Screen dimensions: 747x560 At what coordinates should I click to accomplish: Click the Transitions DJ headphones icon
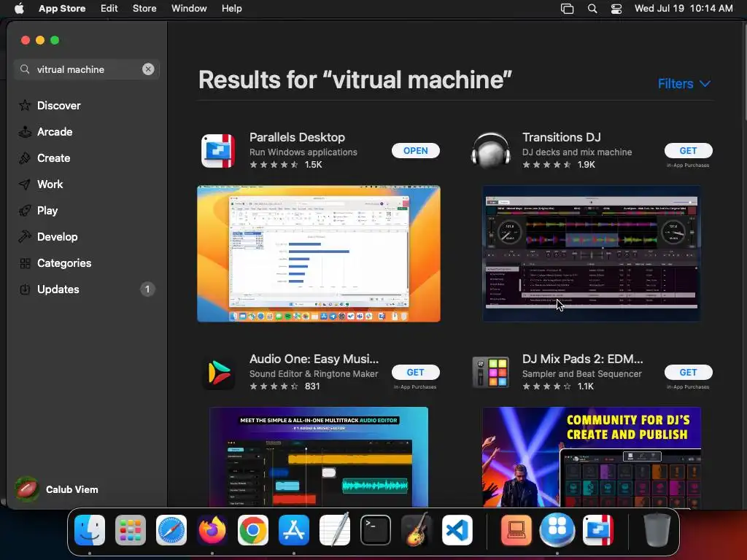coord(491,151)
